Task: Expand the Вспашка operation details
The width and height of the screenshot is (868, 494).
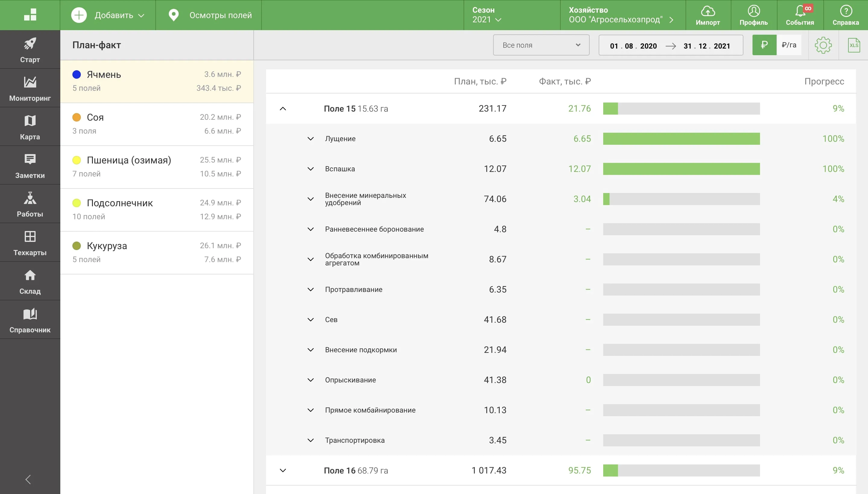Action: 311,169
